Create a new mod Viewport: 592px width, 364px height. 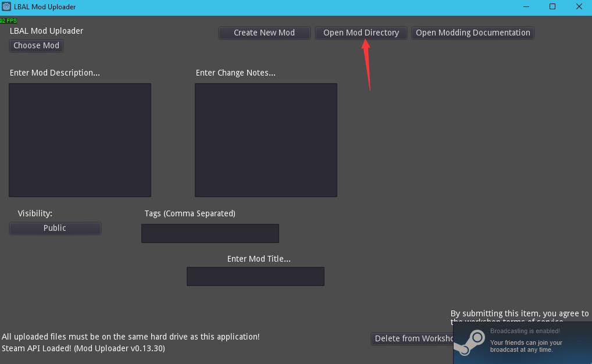[264, 33]
